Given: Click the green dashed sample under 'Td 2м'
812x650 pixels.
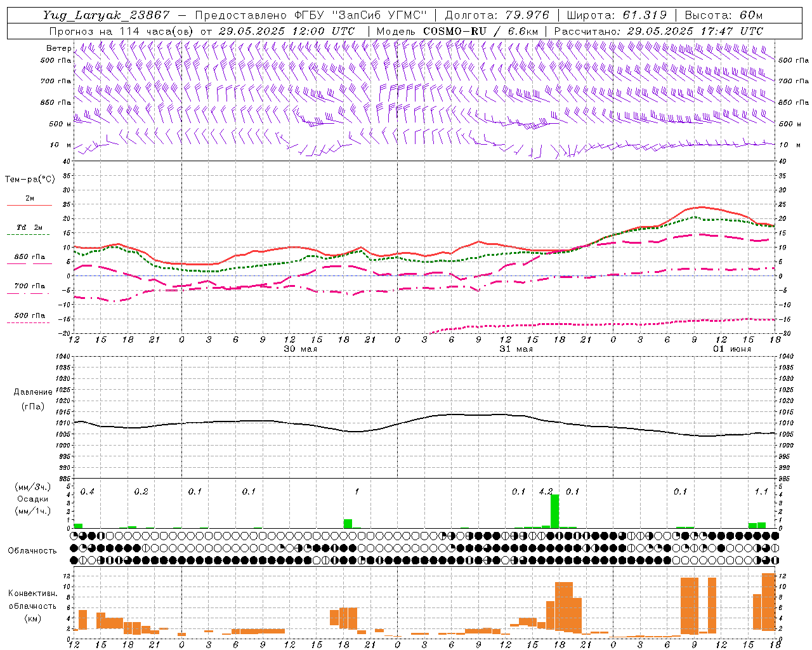Looking at the screenshot, I should [28, 235].
